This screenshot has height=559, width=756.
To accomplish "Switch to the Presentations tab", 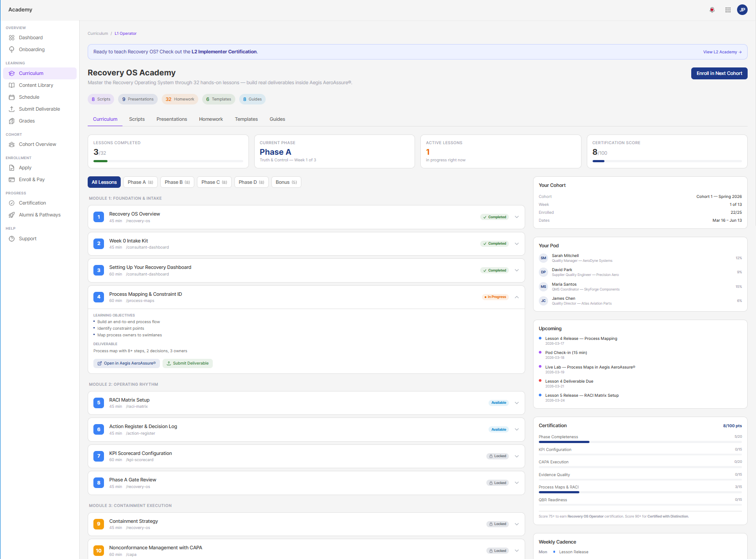I will [172, 119].
